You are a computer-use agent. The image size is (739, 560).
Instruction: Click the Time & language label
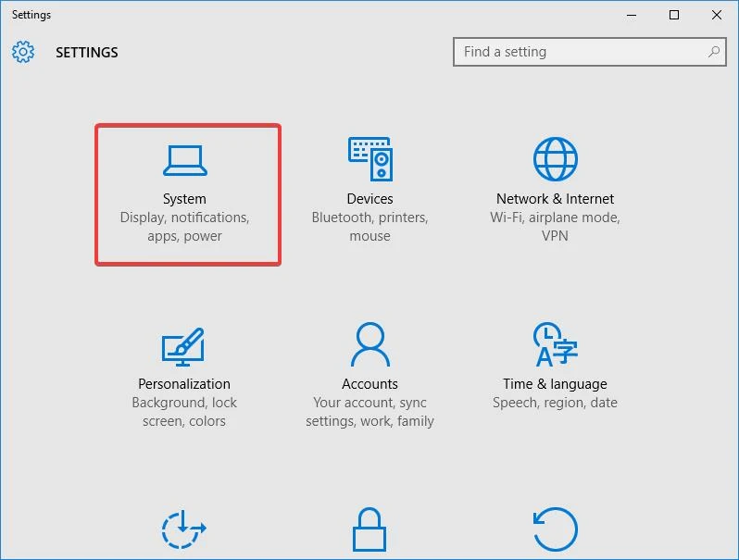(556, 384)
